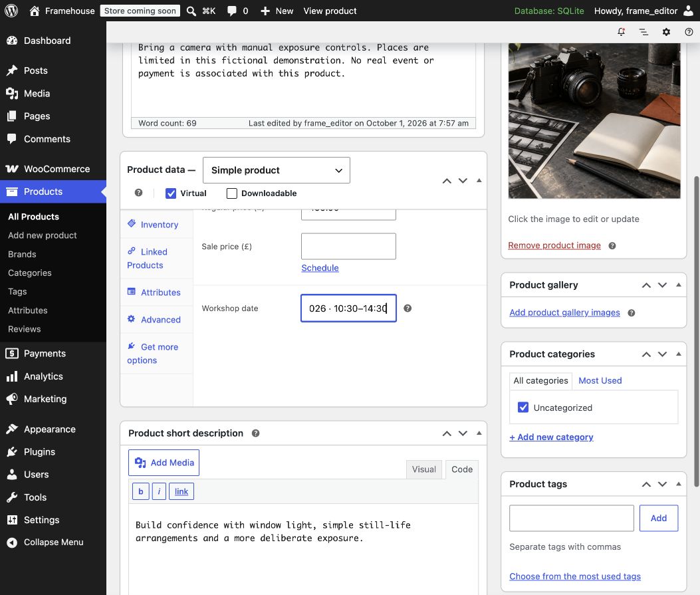The width and height of the screenshot is (700, 595).
Task: Show short description help icon
Action: point(255,433)
